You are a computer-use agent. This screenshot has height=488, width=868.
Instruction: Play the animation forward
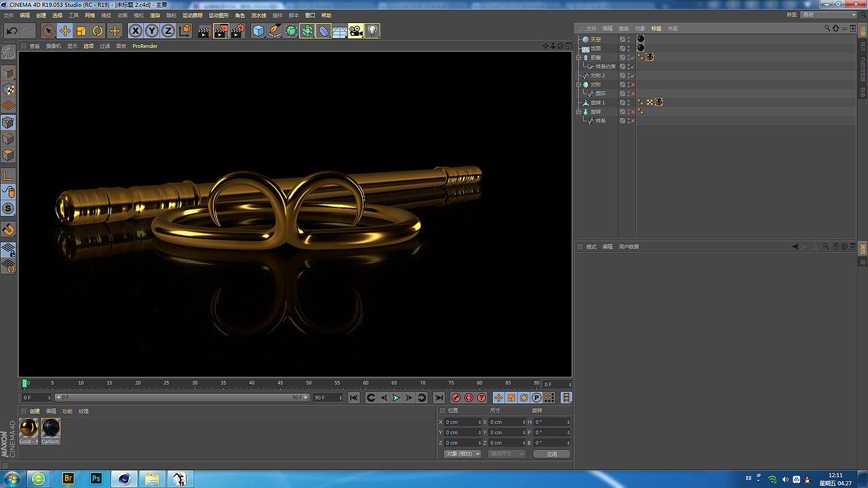click(396, 398)
